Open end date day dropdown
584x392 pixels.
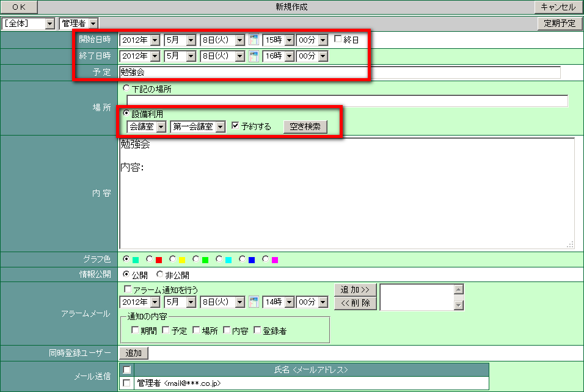click(x=222, y=56)
